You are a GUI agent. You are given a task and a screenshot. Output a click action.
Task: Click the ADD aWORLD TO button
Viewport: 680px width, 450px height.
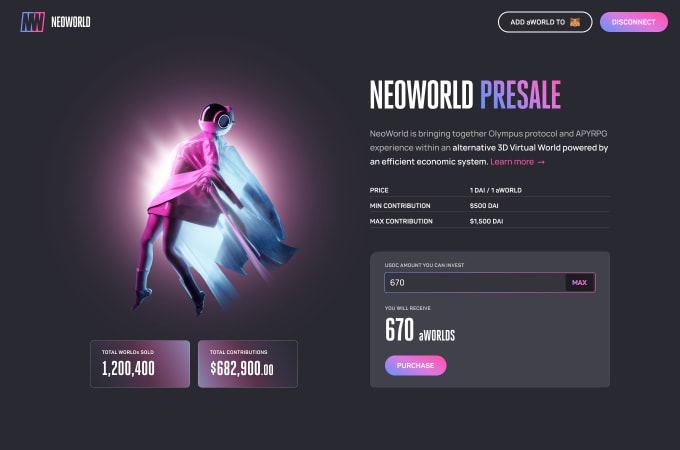[545, 22]
